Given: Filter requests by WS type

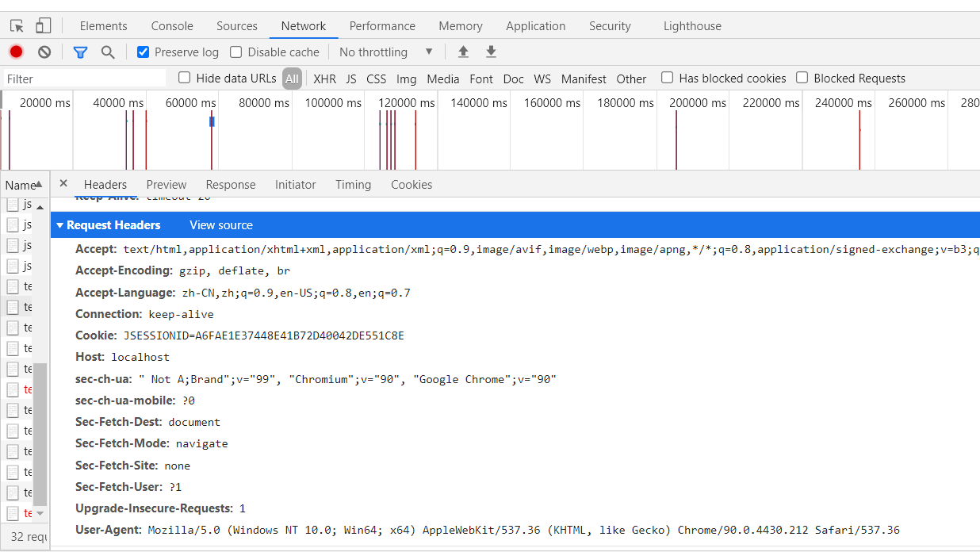Looking at the screenshot, I should click(542, 79).
